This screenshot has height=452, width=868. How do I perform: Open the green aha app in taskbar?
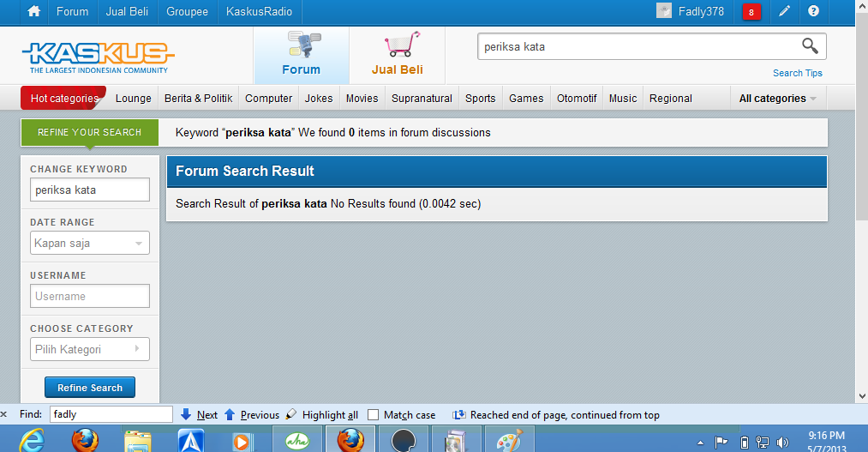coord(297,441)
